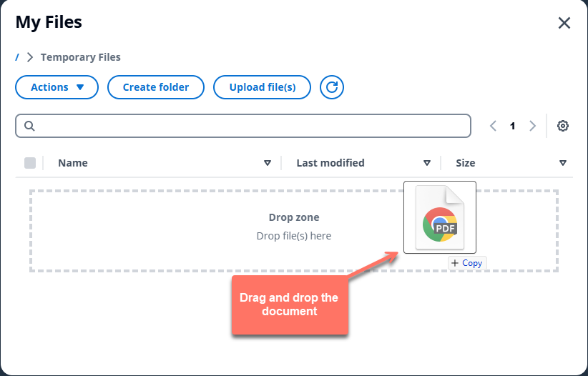Navigate to root folder slash link

(x=17, y=57)
